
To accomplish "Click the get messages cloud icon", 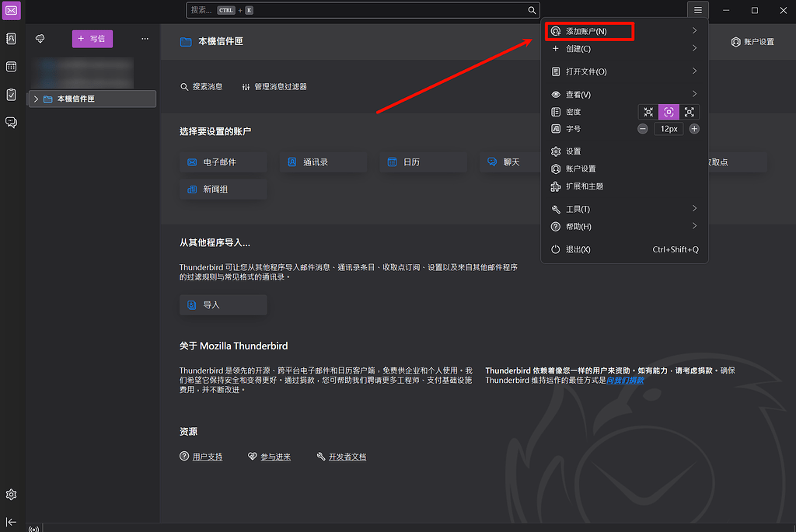I will coord(40,39).
